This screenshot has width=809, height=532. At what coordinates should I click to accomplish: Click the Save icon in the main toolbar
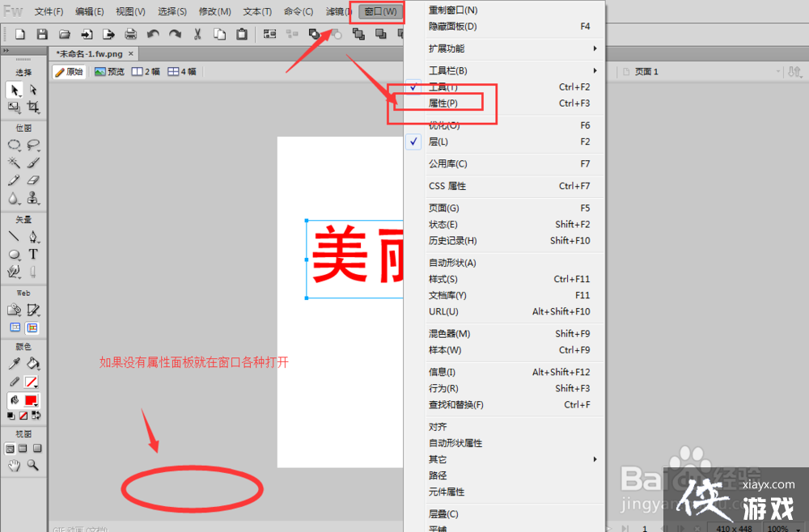[42, 34]
